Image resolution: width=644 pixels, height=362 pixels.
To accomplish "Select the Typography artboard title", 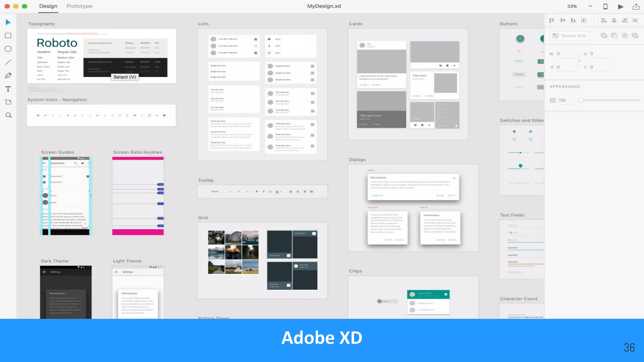I will point(42,24).
